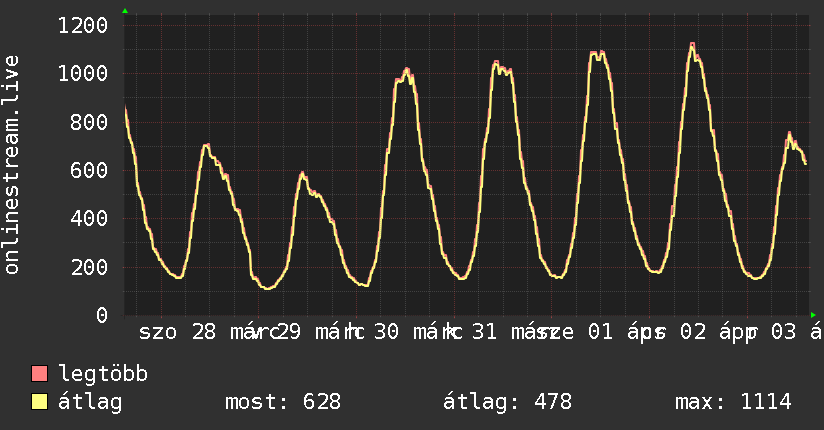Click the 'szo 28' date label
824x430 pixels.
[178, 333]
